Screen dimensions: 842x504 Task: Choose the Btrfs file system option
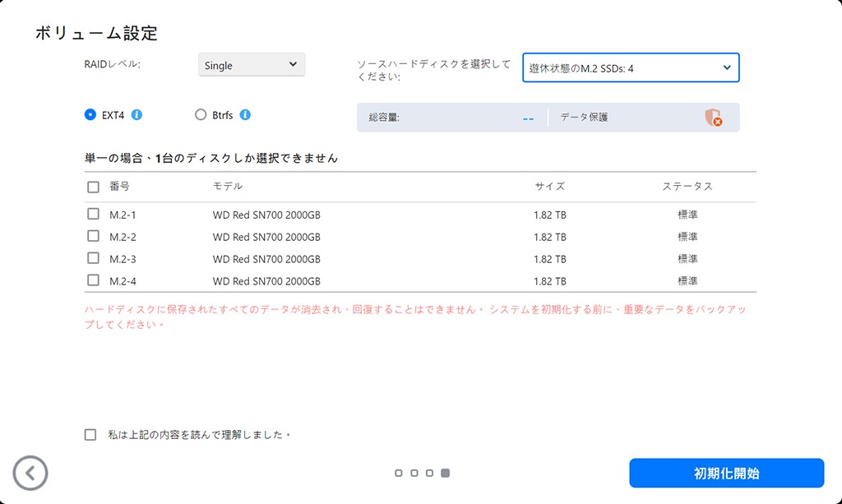201,115
